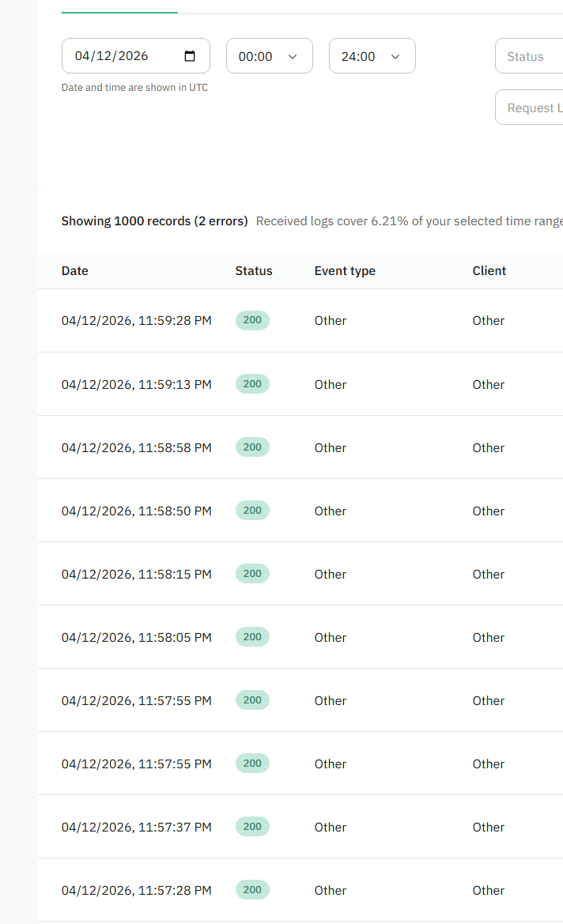Click the 200 badge in 11:58:05 PM row

(252, 636)
